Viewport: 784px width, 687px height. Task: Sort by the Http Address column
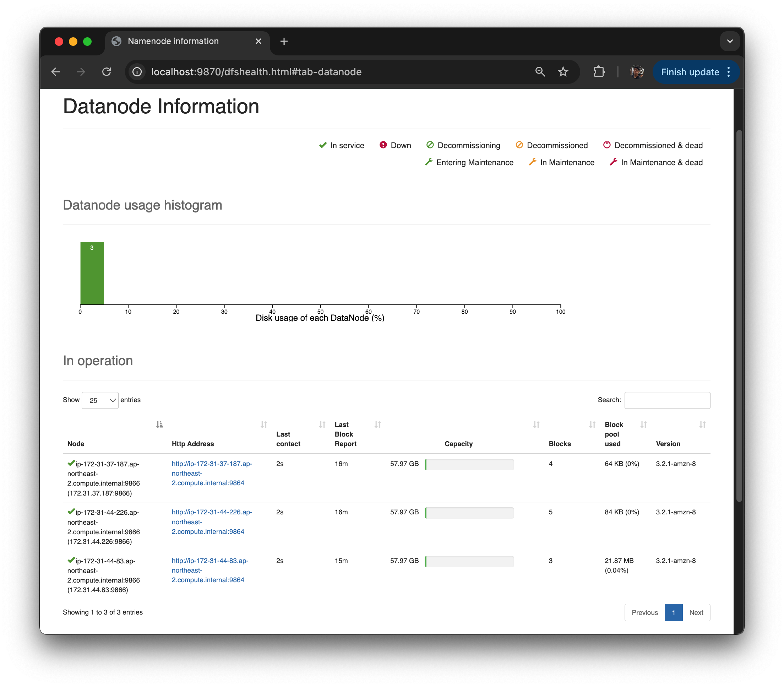click(x=263, y=424)
